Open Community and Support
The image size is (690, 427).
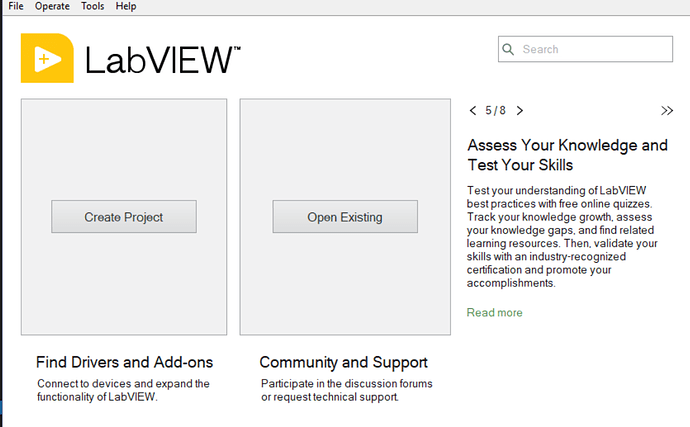coord(343,363)
